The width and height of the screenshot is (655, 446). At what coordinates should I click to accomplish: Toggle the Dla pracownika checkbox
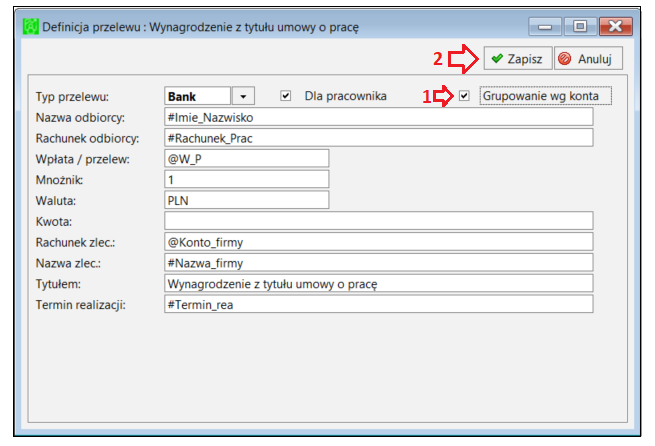click(x=285, y=96)
